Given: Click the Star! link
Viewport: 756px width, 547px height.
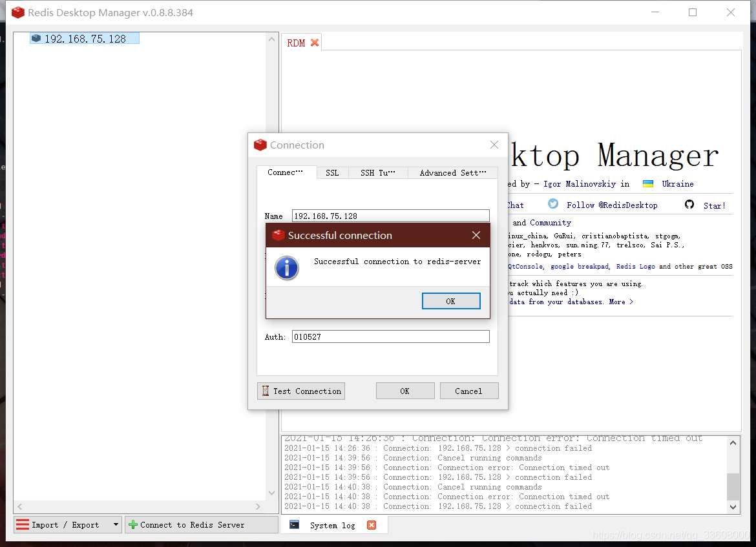Looking at the screenshot, I should [714, 206].
